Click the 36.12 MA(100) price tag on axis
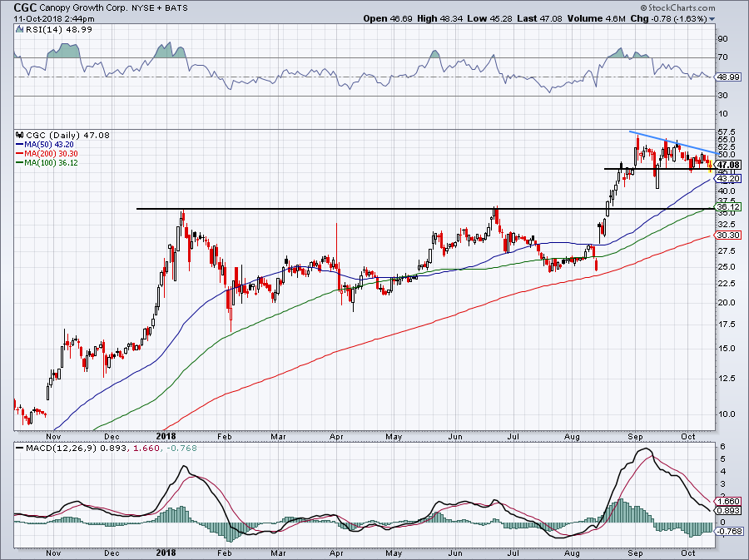 [727, 206]
